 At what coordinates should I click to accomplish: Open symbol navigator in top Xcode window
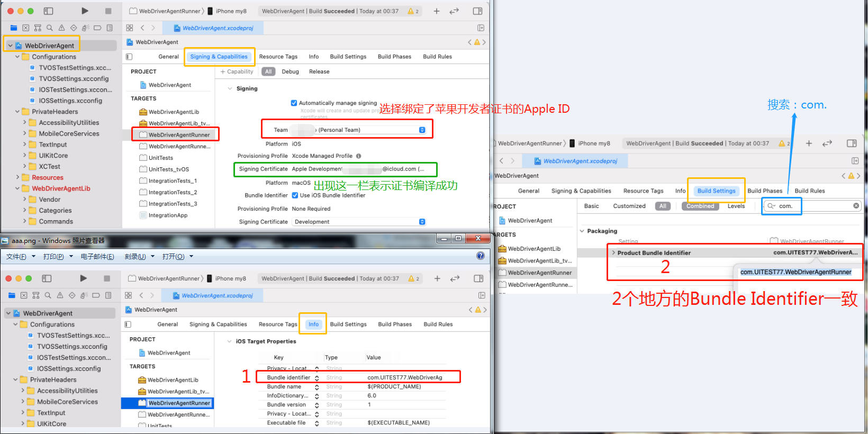pos(38,28)
